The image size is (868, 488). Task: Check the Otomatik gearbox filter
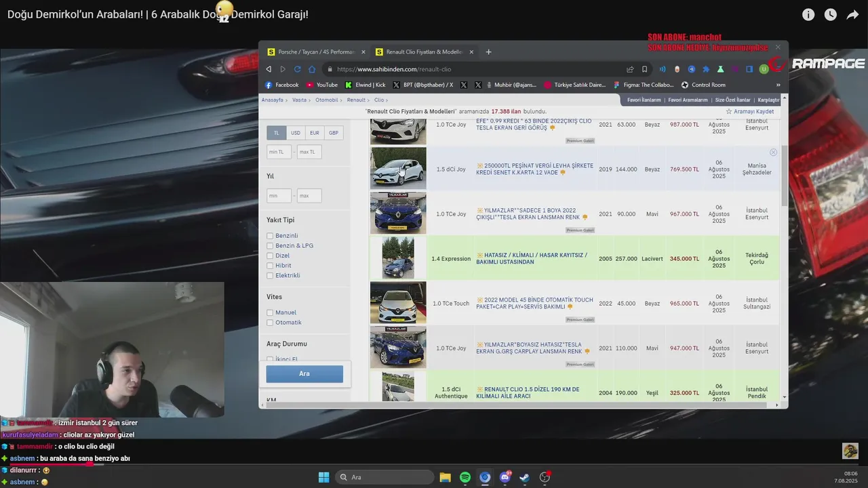270,323
